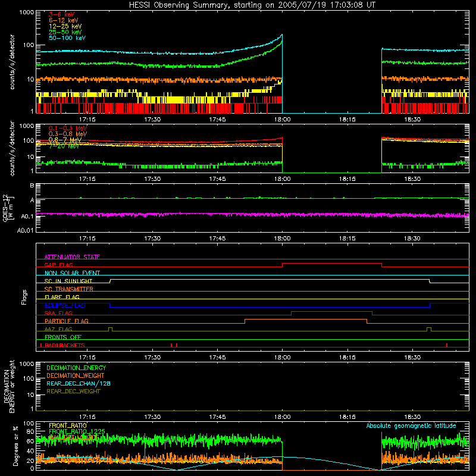
Task: Select the BAD_PACKETS flag label
Action: click(x=64, y=345)
